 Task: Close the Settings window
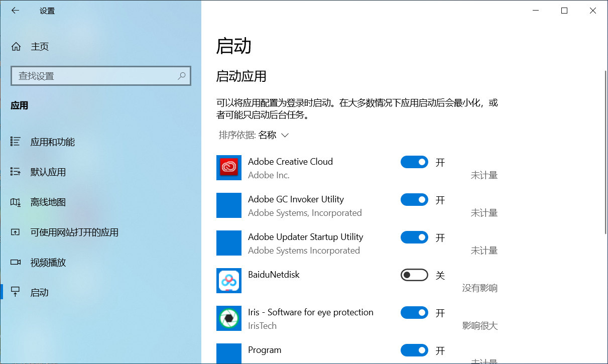click(593, 10)
